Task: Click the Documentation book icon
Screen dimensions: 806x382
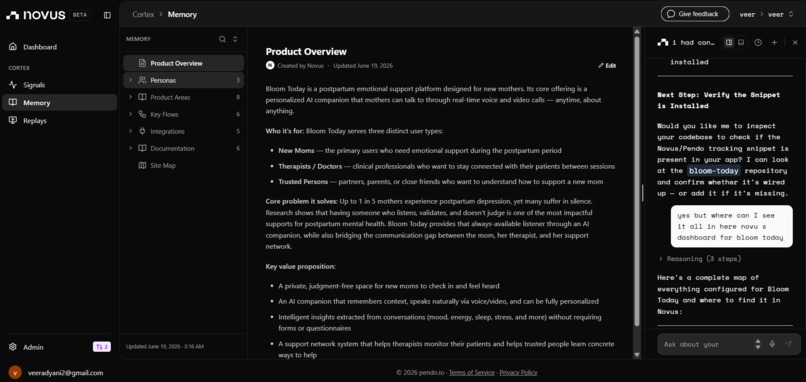Action: point(142,148)
